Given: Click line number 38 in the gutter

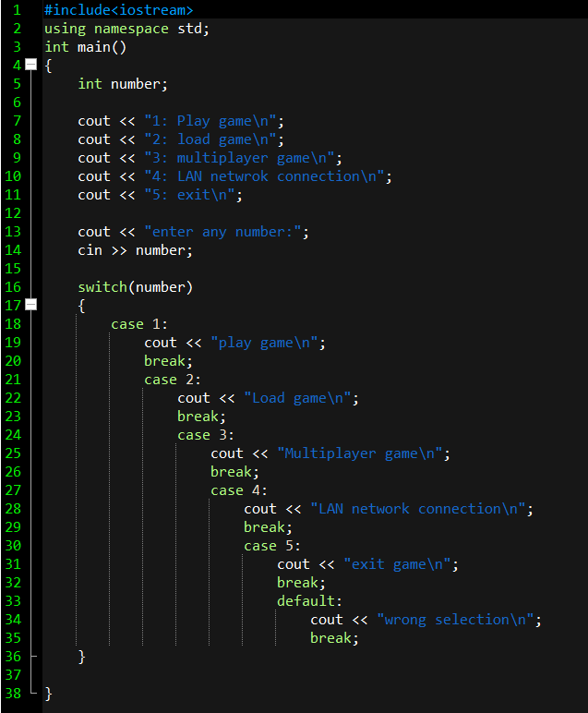Looking at the screenshot, I should [x=13, y=693].
